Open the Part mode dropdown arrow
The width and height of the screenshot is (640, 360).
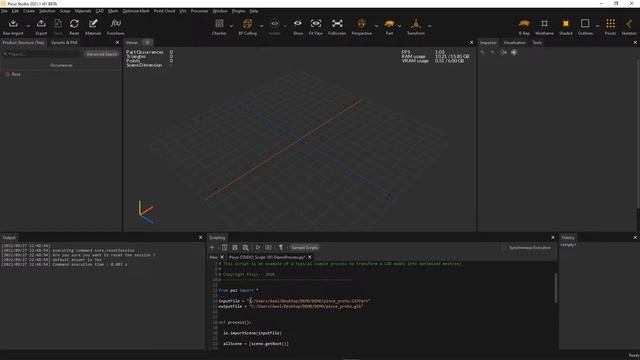click(399, 26)
